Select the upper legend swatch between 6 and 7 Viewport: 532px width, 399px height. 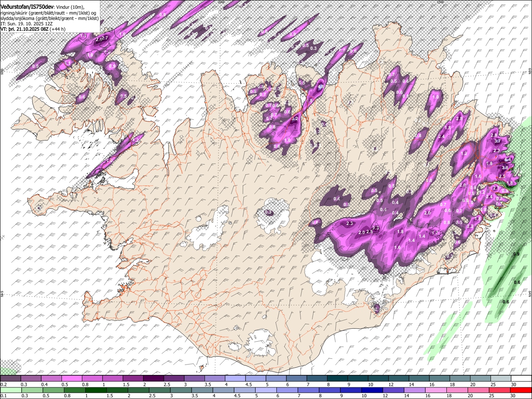296,378
